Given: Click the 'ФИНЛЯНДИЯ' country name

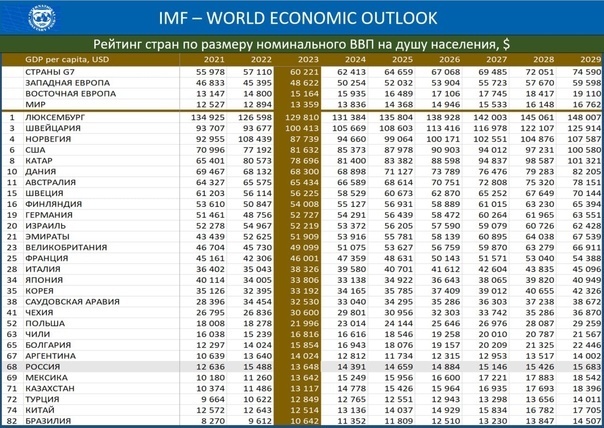Looking at the screenshot, I should point(54,204).
